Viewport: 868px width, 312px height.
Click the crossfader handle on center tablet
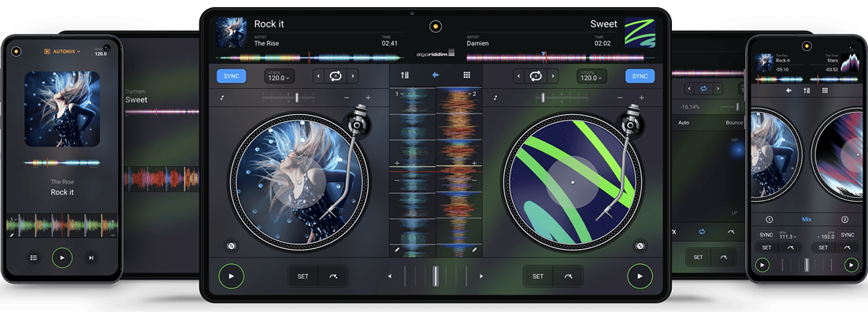pyautogui.click(x=436, y=276)
